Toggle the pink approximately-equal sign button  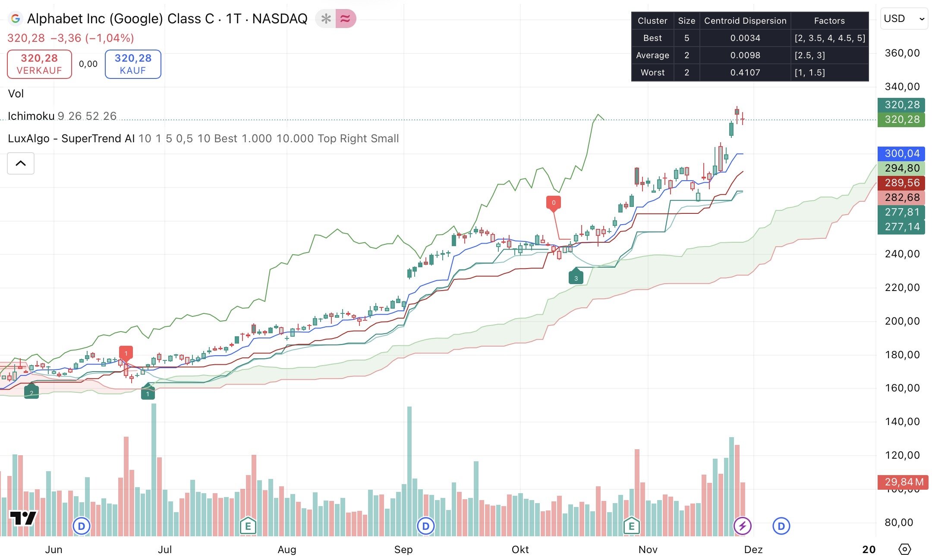pyautogui.click(x=346, y=19)
